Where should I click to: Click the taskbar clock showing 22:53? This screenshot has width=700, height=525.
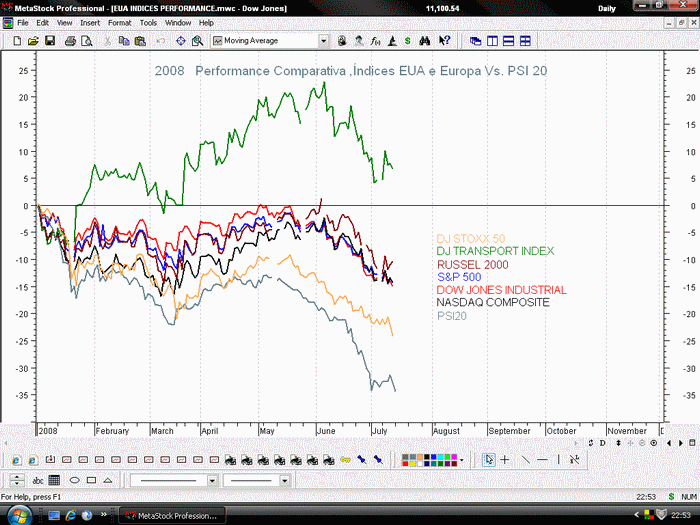pyautogui.click(x=681, y=515)
